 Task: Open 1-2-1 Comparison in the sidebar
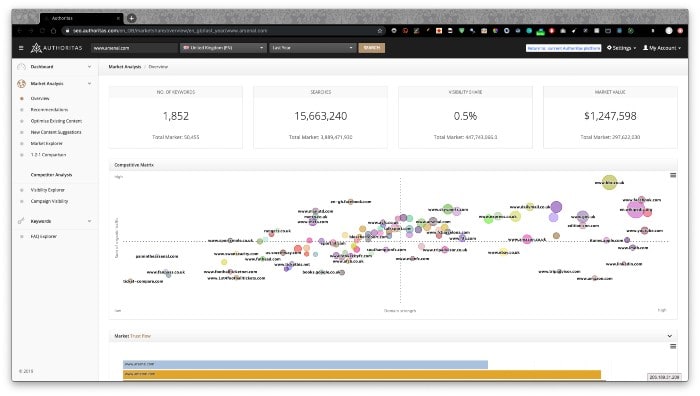click(48, 155)
